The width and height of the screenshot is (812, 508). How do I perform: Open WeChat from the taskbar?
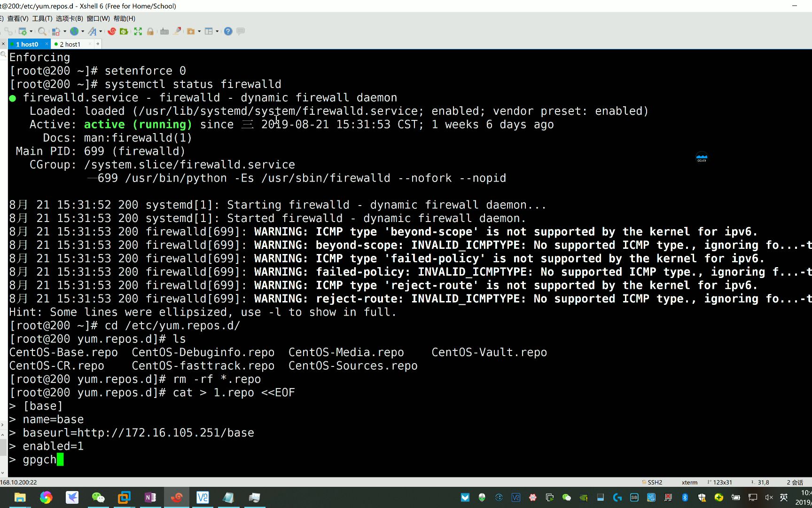(98, 498)
